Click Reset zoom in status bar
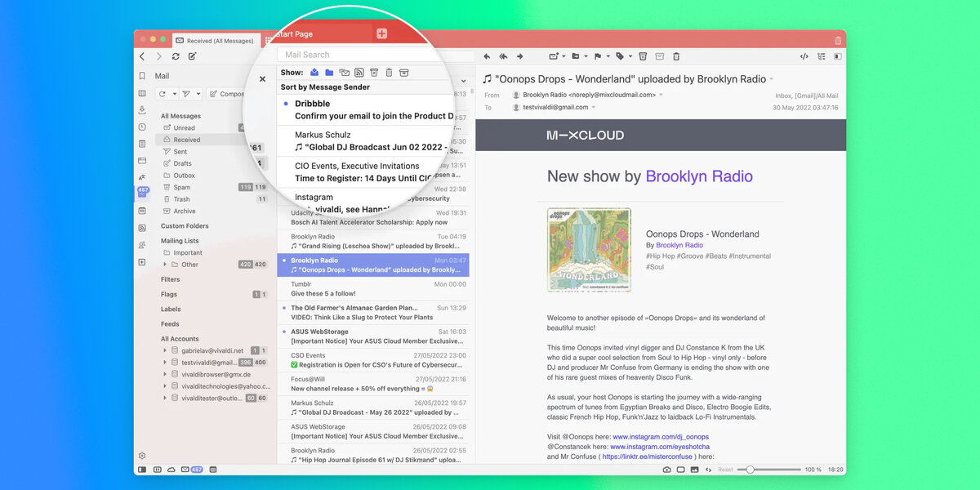This screenshot has width=980, height=490. [x=725, y=470]
